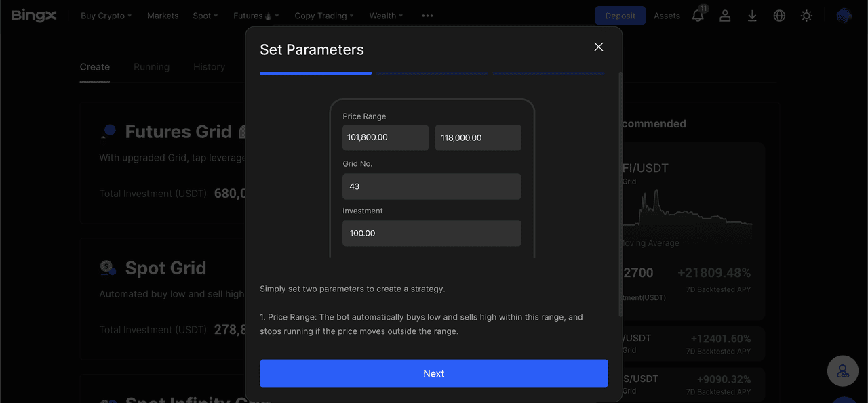Go to the Markets page
Screen dimensions: 868x403
click(x=163, y=16)
